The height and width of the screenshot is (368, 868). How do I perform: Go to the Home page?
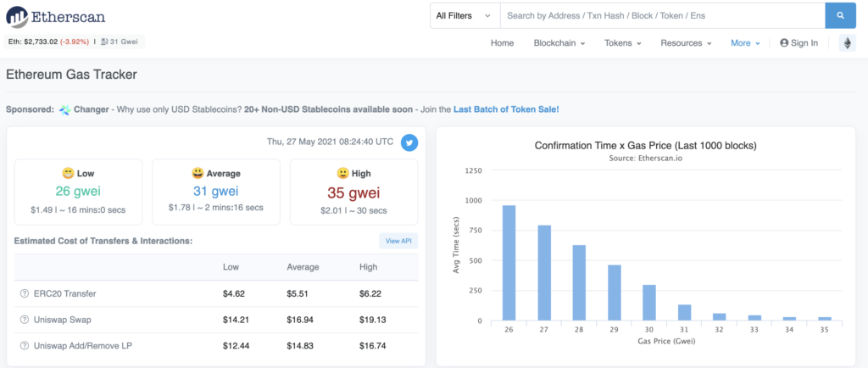(502, 43)
